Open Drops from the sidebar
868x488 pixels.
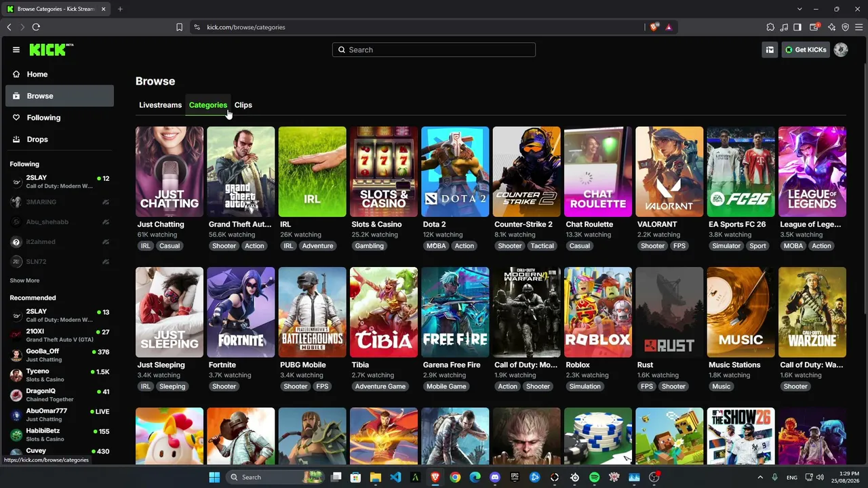coord(60,140)
